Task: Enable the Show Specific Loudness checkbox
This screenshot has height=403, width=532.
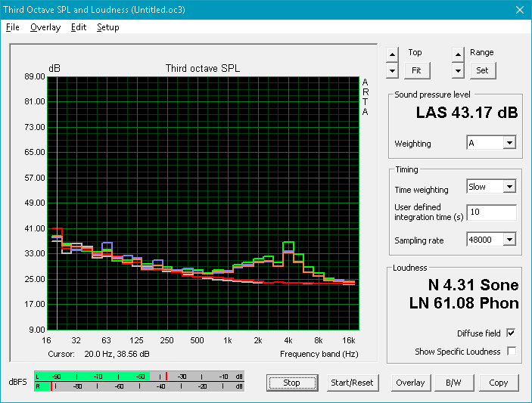Action: [x=512, y=351]
